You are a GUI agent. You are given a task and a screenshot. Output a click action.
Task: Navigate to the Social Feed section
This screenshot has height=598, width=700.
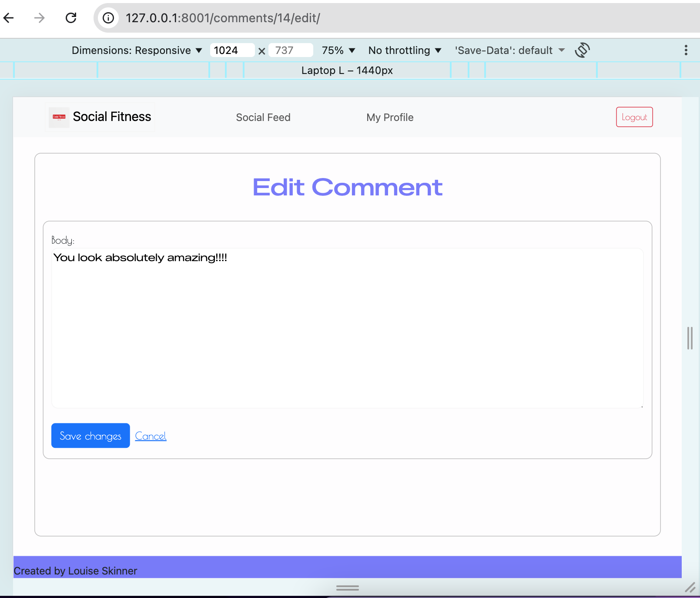click(263, 117)
